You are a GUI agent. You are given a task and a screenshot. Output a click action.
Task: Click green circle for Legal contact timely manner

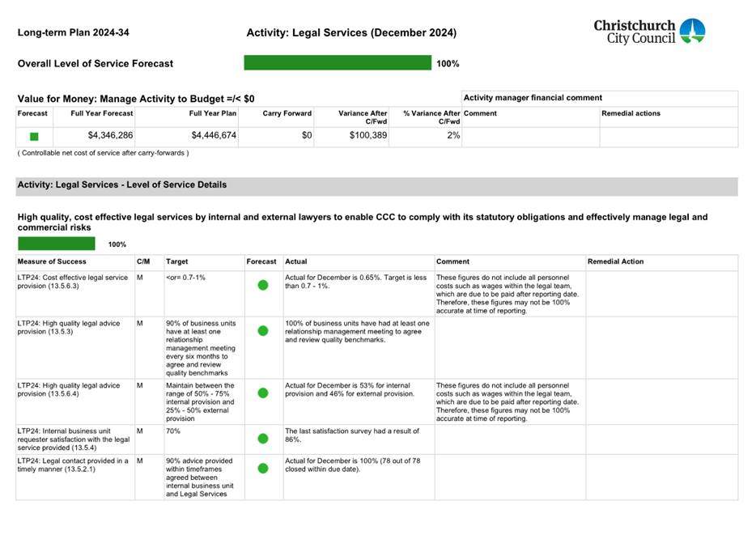pyautogui.click(x=262, y=468)
